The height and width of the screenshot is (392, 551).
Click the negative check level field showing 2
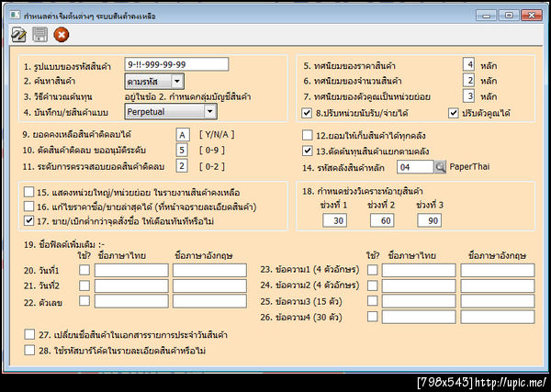click(182, 166)
